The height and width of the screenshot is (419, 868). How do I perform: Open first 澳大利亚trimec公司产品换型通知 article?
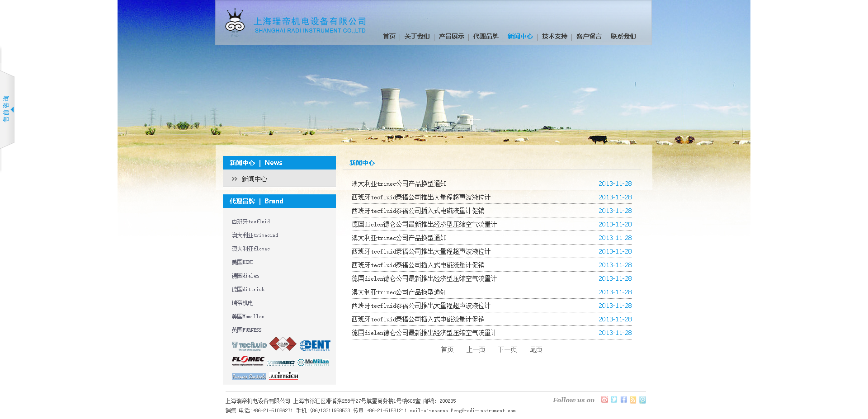[x=399, y=184]
